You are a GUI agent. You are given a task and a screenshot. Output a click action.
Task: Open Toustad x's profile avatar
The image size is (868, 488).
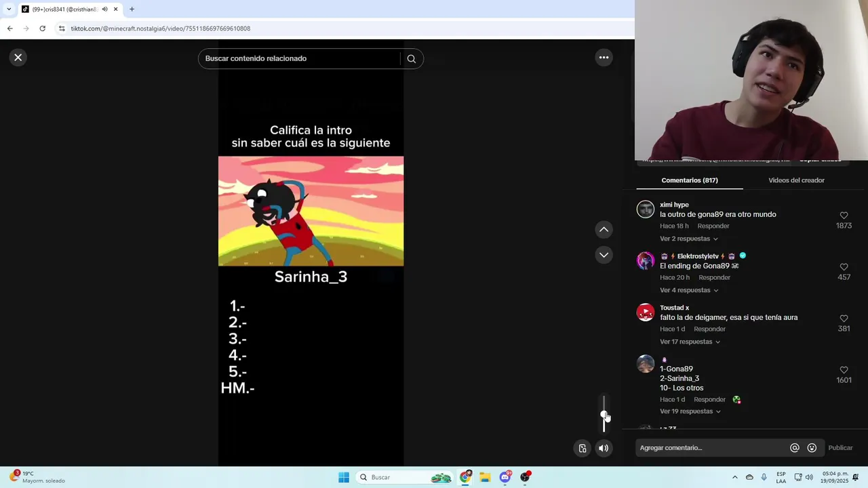(x=646, y=312)
